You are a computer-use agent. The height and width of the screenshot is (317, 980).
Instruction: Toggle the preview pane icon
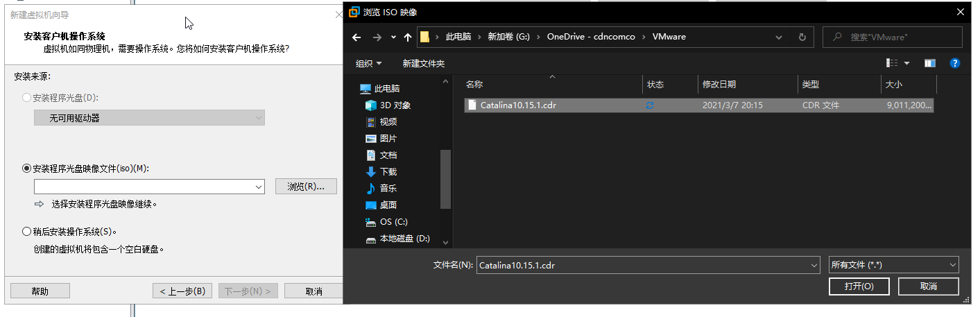(x=930, y=63)
